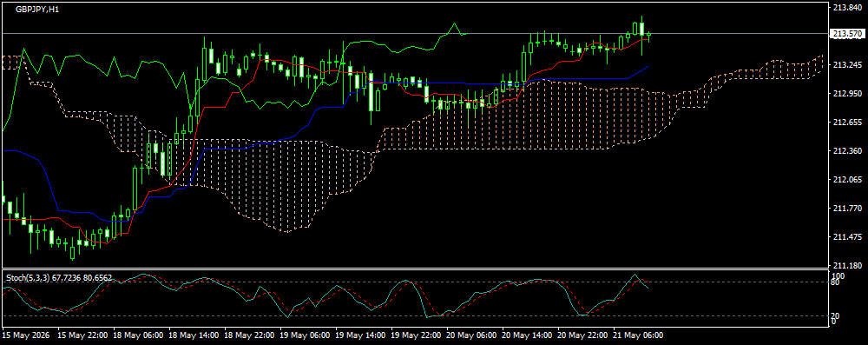Image resolution: width=868 pixels, height=345 pixels.
Task: Click the 213.245 price axis label
Action: coord(847,65)
